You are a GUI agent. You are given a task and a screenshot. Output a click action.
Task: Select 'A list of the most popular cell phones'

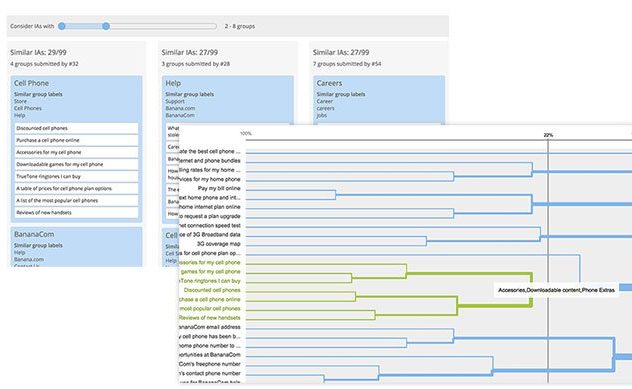click(77, 201)
